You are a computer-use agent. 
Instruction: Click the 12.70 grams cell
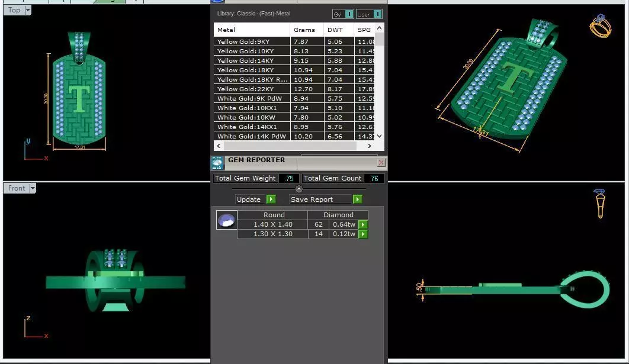[x=307, y=89]
